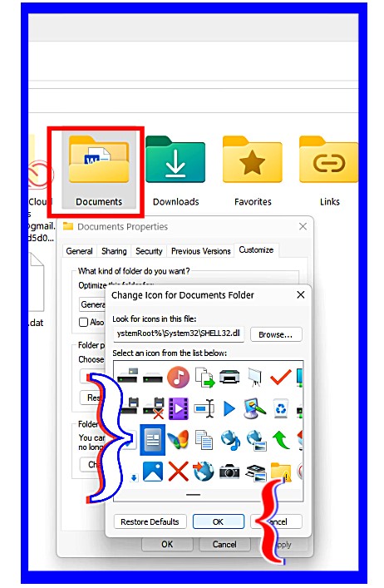The height and width of the screenshot is (588, 384).
Task: Select the green up arrow icon
Action: point(281,439)
